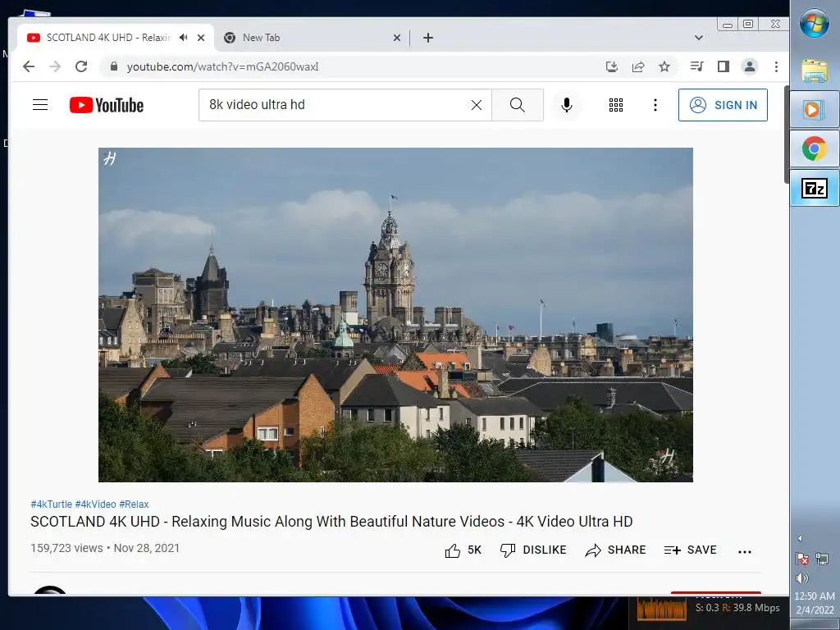Switch to the SCOTLAND 4K UHD tab
The height and width of the screenshot is (630, 840).
108,38
